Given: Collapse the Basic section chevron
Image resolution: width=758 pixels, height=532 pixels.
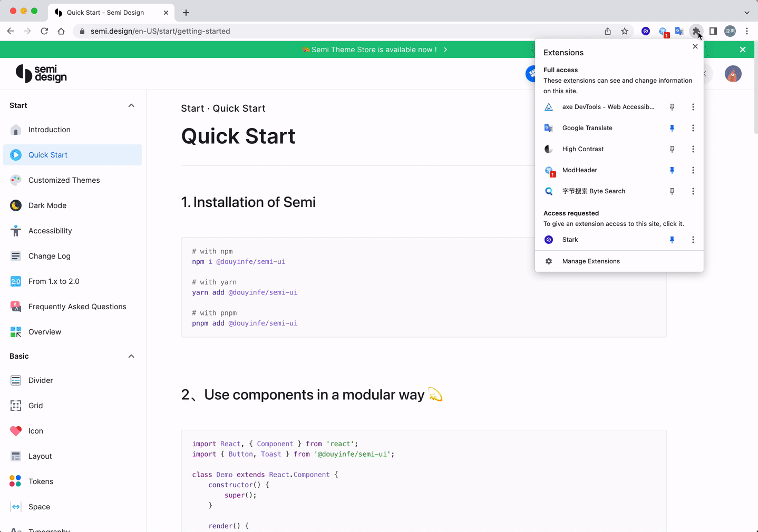Looking at the screenshot, I should 131,356.
